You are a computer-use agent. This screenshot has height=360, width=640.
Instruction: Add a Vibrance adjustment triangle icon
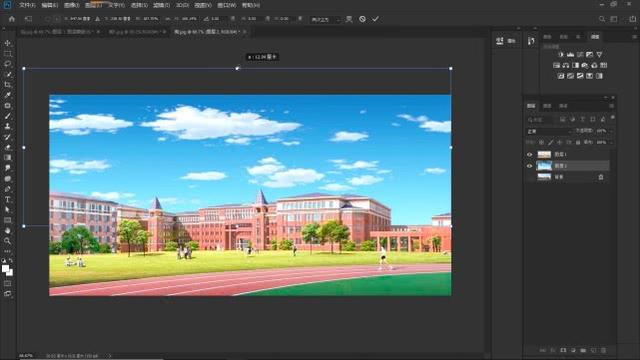pos(599,54)
